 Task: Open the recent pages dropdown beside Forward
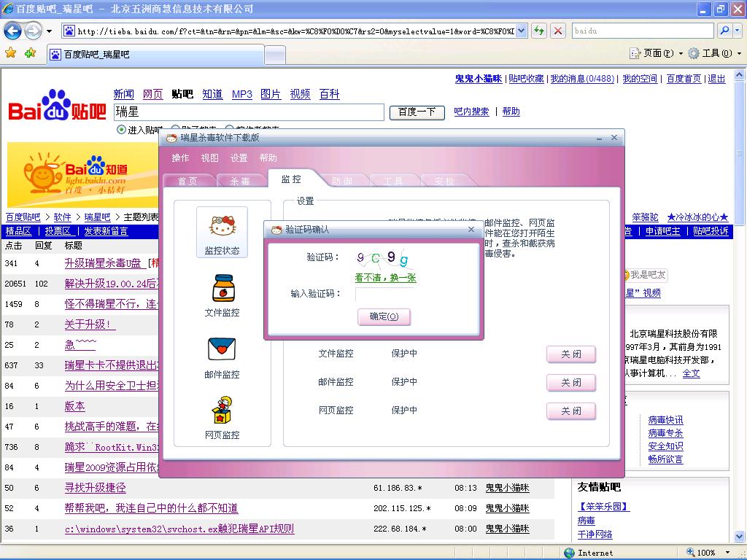point(49,31)
